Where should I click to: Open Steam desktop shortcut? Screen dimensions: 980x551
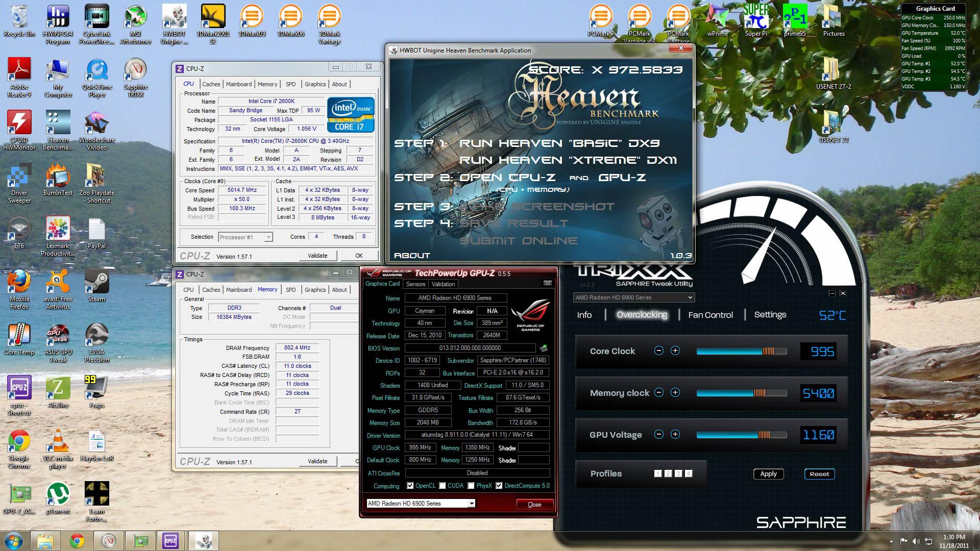96,286
